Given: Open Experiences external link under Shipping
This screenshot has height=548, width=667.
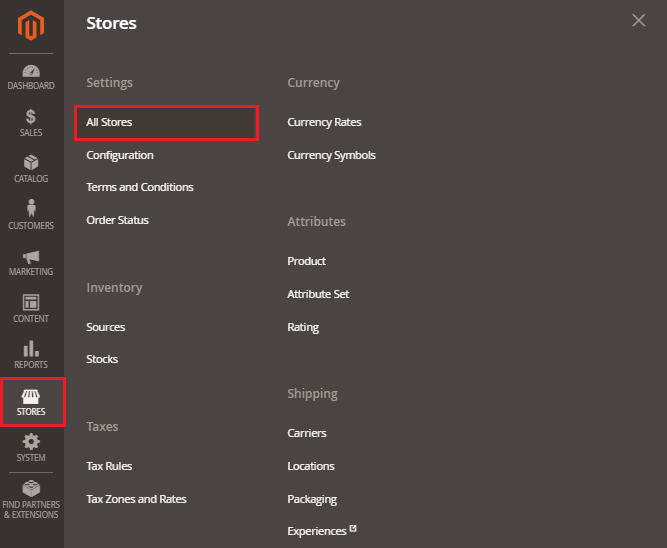Looking at the screenshot, I should [x=316, y=531].
